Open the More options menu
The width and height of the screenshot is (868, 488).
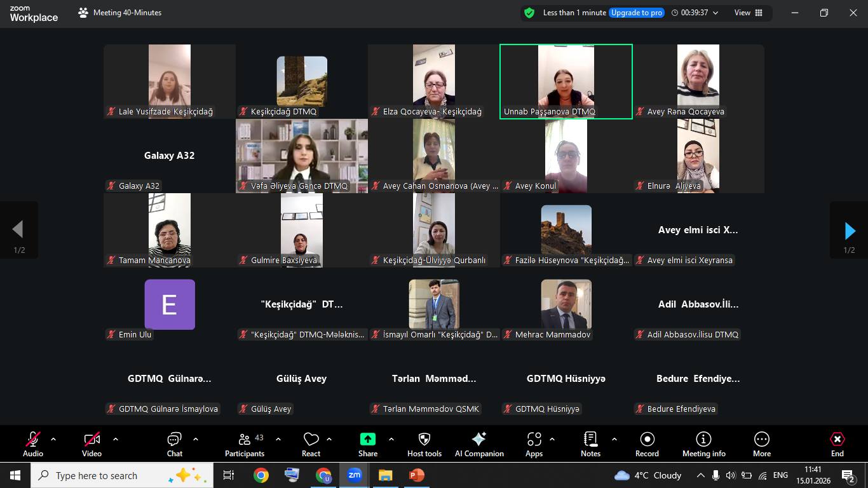761,444
